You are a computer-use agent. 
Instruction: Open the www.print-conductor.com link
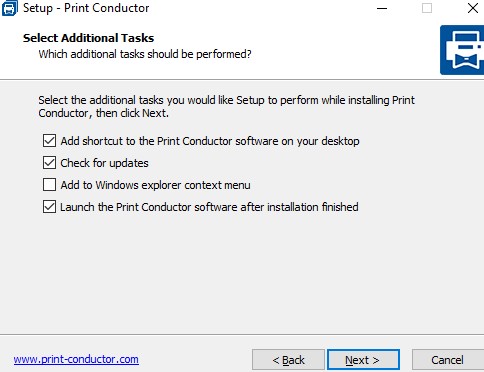[76, 359]
